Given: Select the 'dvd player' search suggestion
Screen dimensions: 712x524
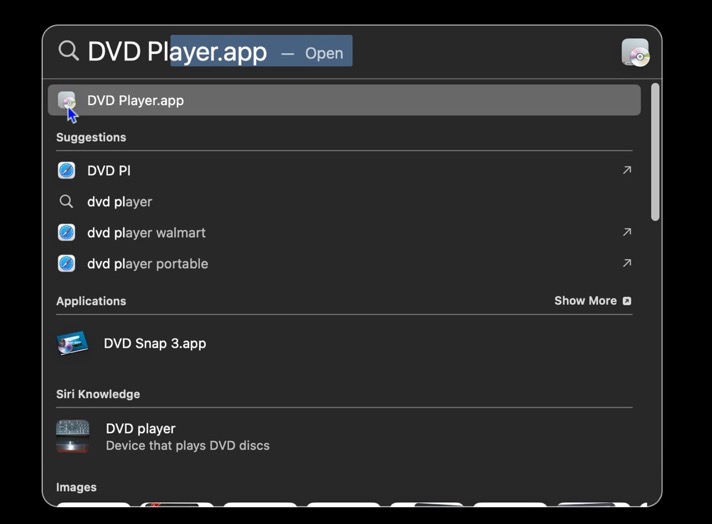Looking at the screenshot, I should tap(344, 202).
